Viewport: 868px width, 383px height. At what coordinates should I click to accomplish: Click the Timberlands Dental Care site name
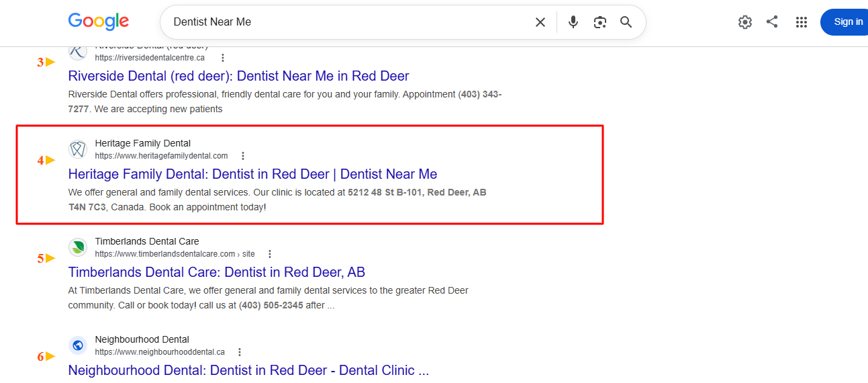tap(147, 241)
